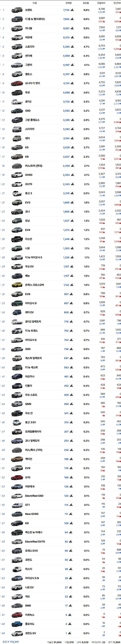
Task: Select the 모델 column header
Action: tap(35, 3)
